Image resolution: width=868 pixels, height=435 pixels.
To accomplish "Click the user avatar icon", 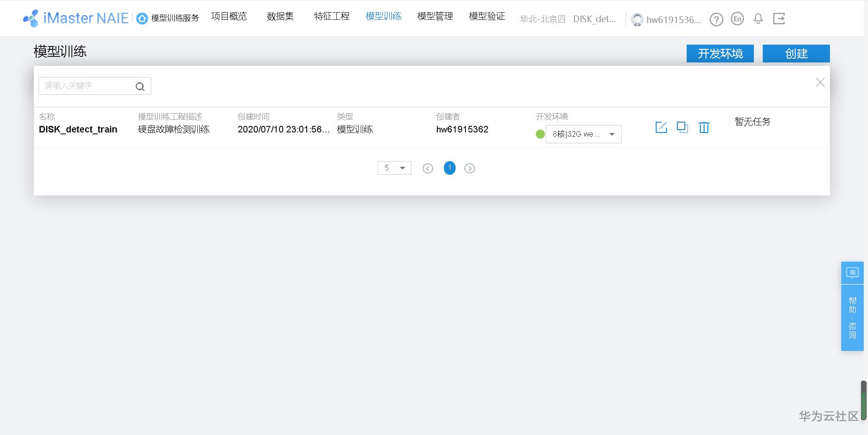I will point(637,19).
